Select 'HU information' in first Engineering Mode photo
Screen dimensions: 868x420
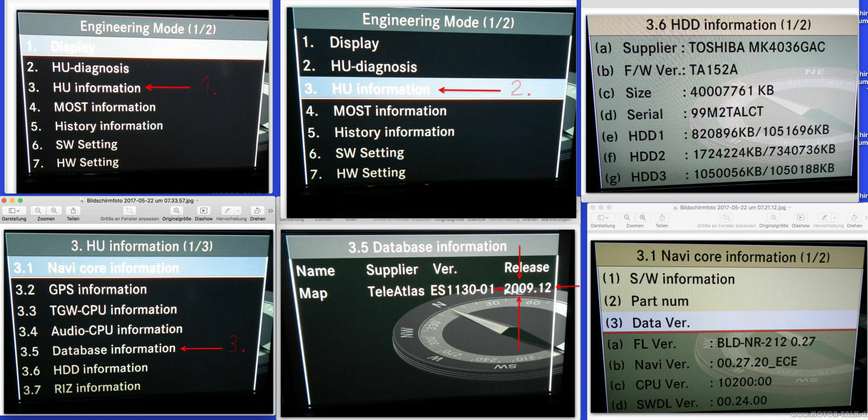pyautogui.click(x=97, y=88)
